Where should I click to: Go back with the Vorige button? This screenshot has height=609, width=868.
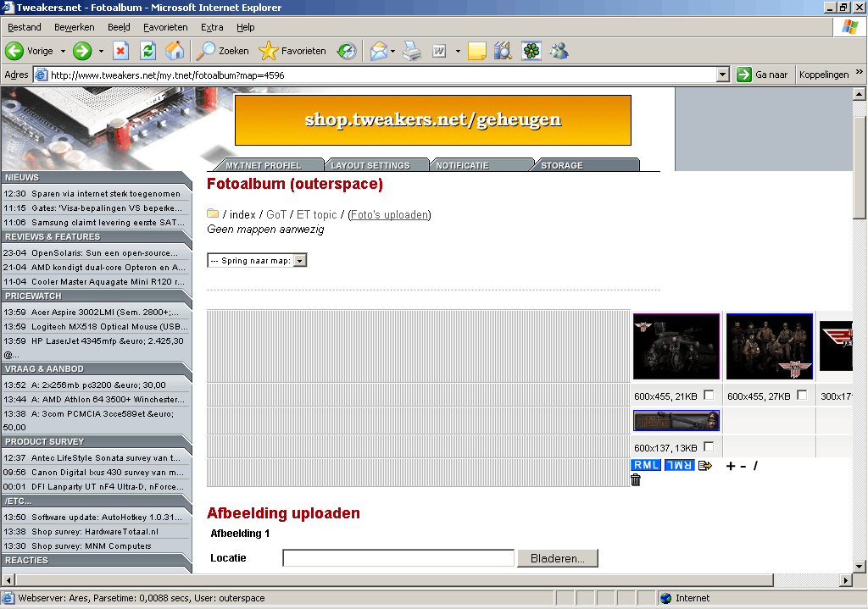29,51
